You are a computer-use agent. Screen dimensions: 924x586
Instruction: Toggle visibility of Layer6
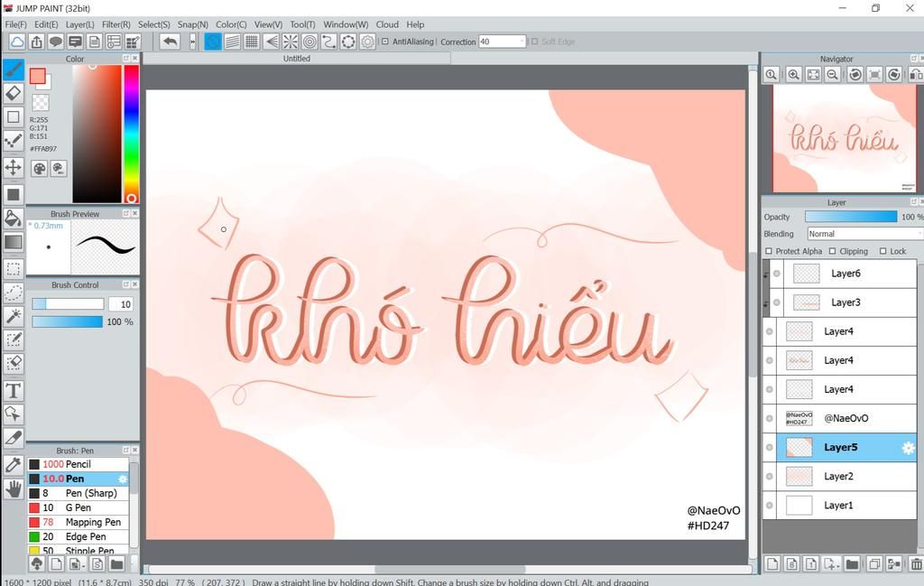(777, 274)
